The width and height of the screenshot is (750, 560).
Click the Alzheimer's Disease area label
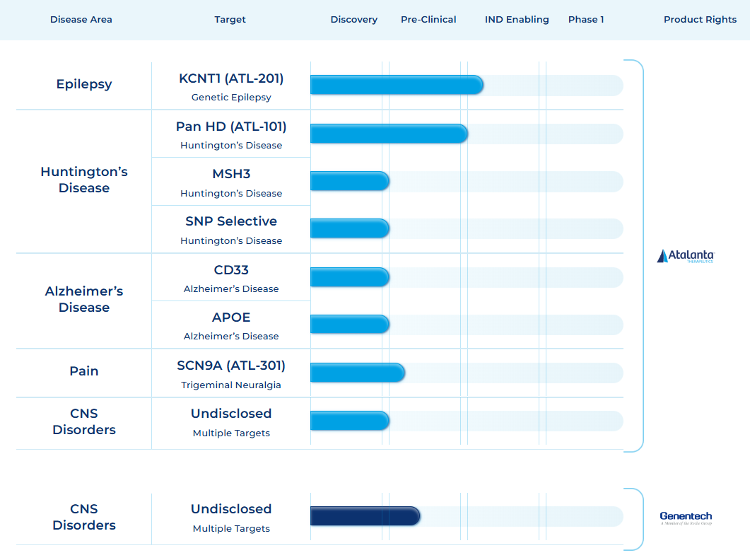pos(84,299)
